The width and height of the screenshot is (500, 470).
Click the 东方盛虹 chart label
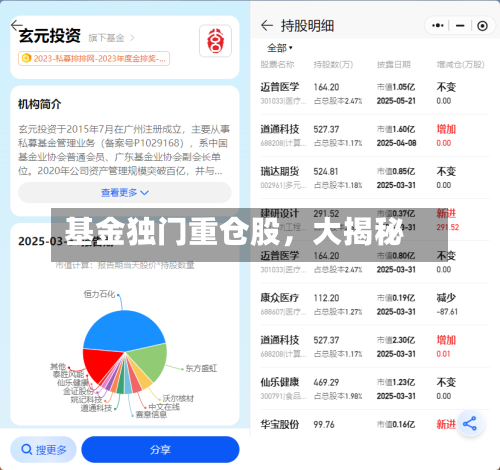point(201,368)
